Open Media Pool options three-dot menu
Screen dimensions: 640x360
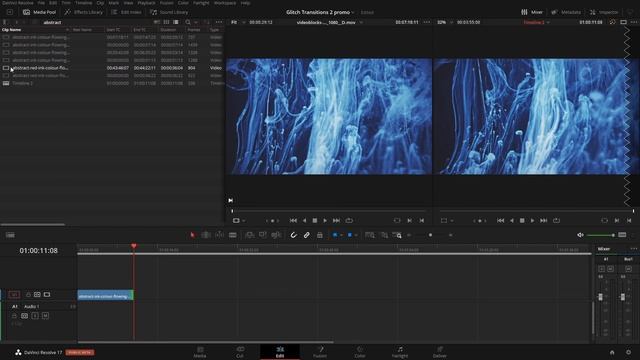(219, 22)
